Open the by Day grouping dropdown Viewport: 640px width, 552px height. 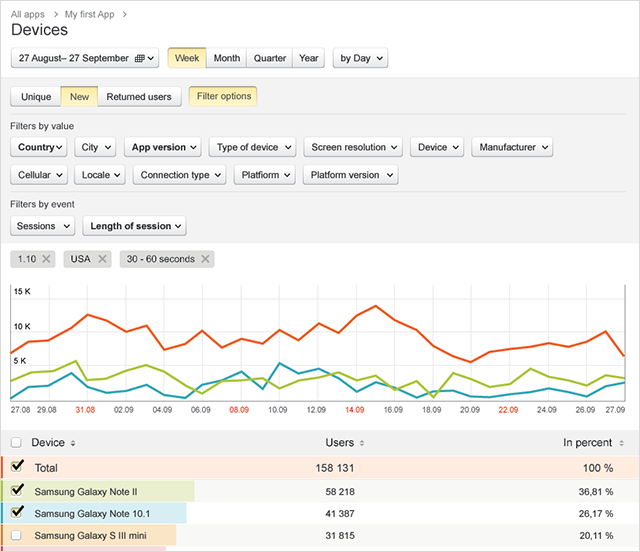[359, 58]
